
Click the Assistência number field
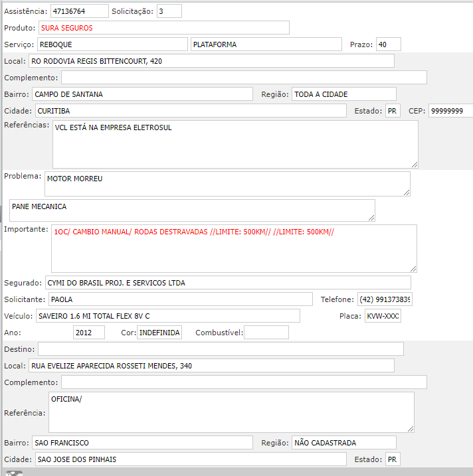tap(79, 11)
